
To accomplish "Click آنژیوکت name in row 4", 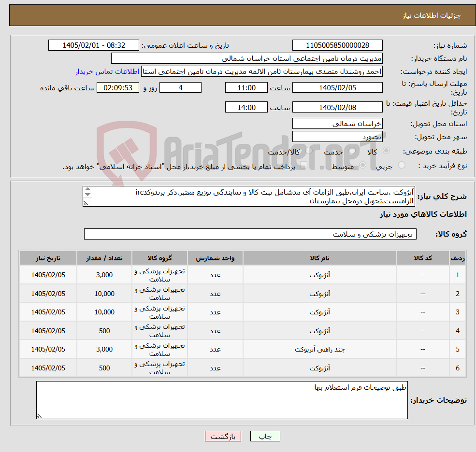I will click(319, 331).
